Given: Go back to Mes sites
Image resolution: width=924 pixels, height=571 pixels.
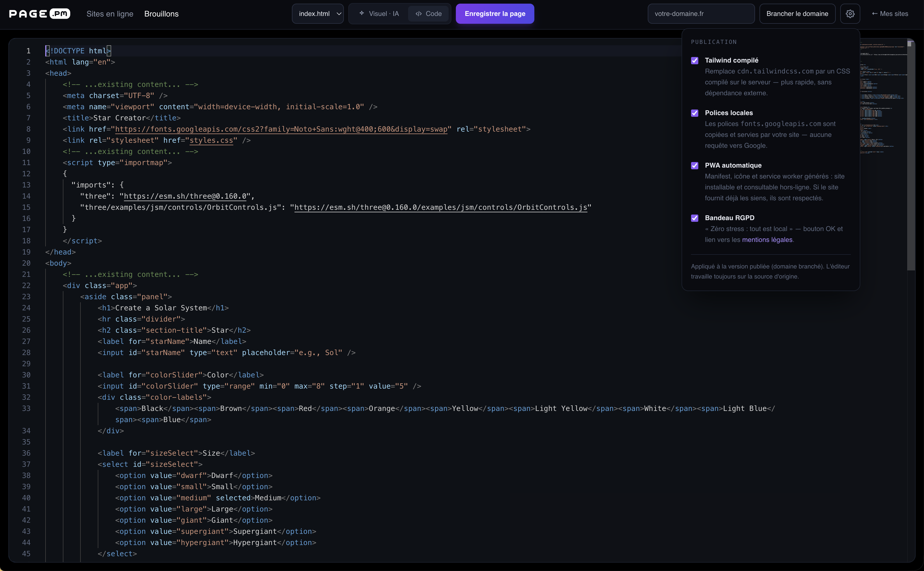Looking at the screenshot, I should 890,14.
